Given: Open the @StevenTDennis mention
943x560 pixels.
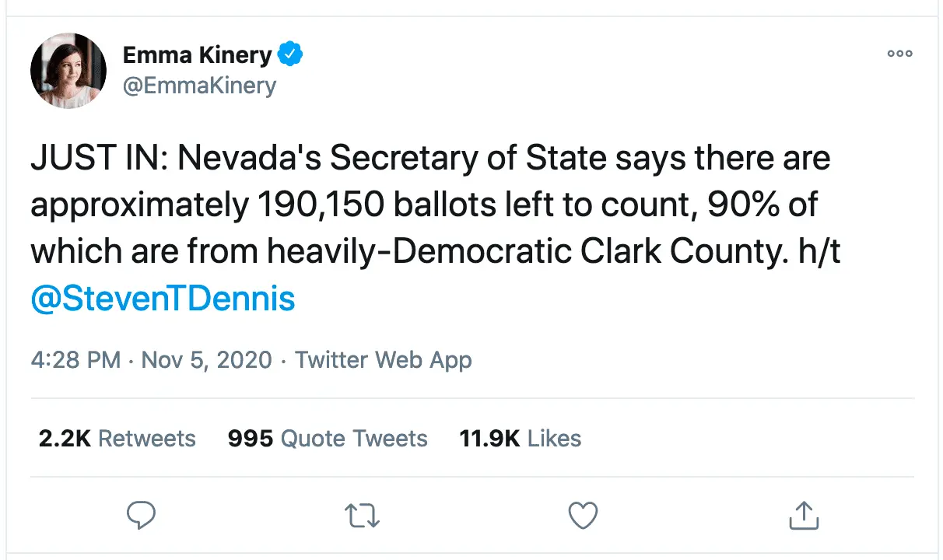Looking at the screenshot, I should [163, 299].
